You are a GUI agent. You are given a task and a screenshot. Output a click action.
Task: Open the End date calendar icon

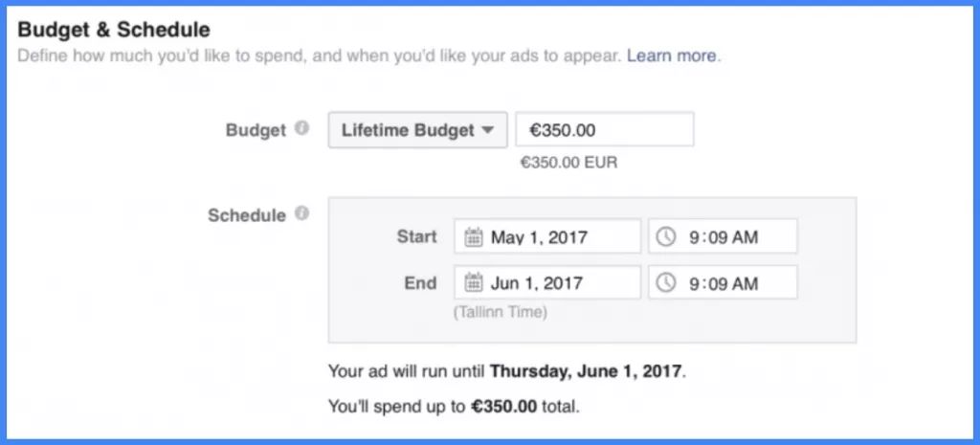(473, 282)
